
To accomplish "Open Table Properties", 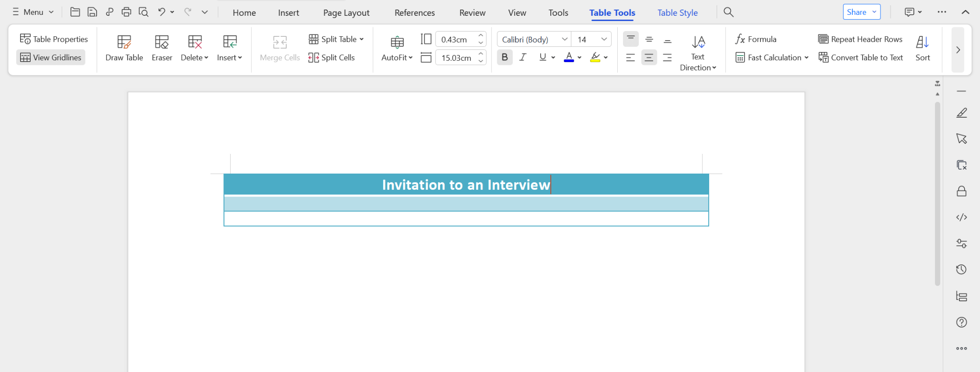I will pos(54,39).
